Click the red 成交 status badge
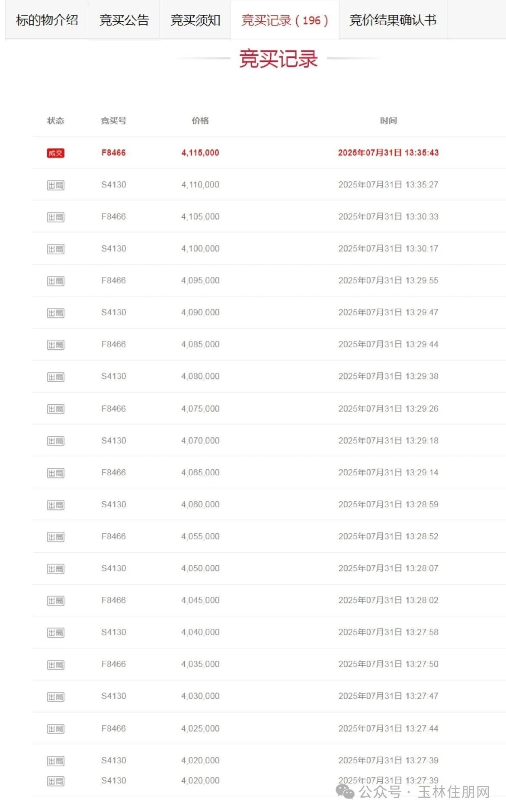 coord(55,153)
